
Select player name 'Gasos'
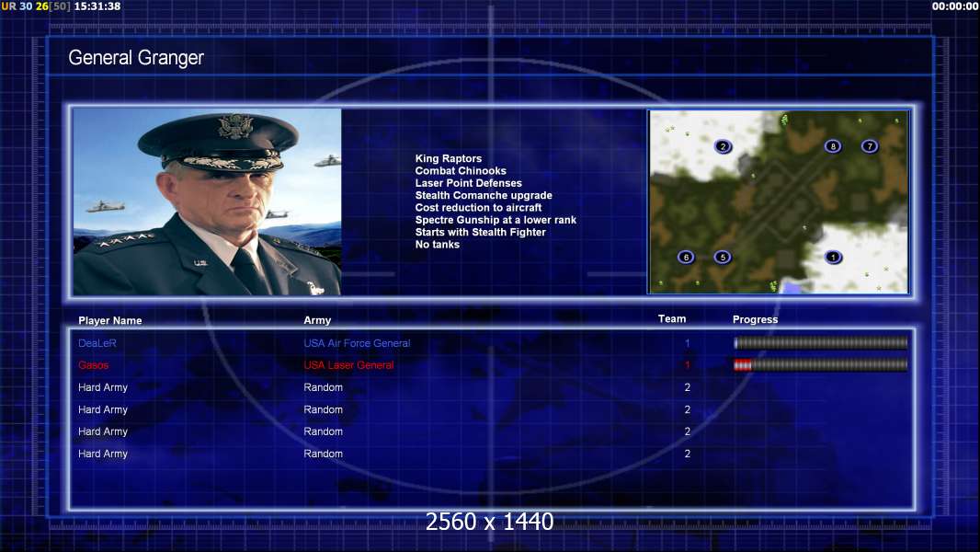[93, 365]
